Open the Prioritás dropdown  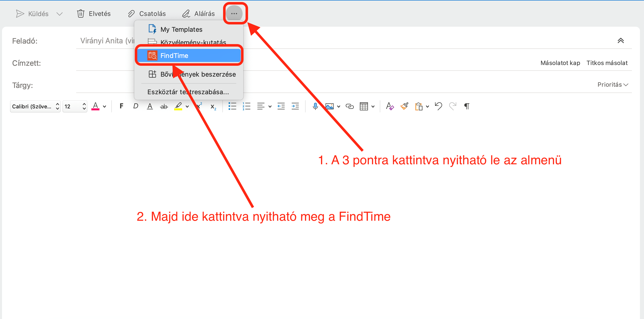613,85
